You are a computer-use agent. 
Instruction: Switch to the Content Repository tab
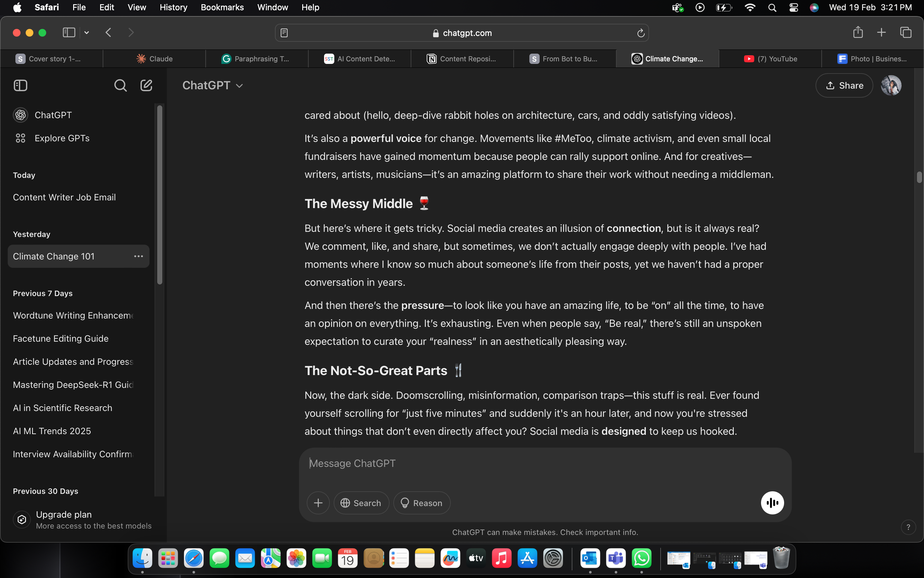pos(462,58)
